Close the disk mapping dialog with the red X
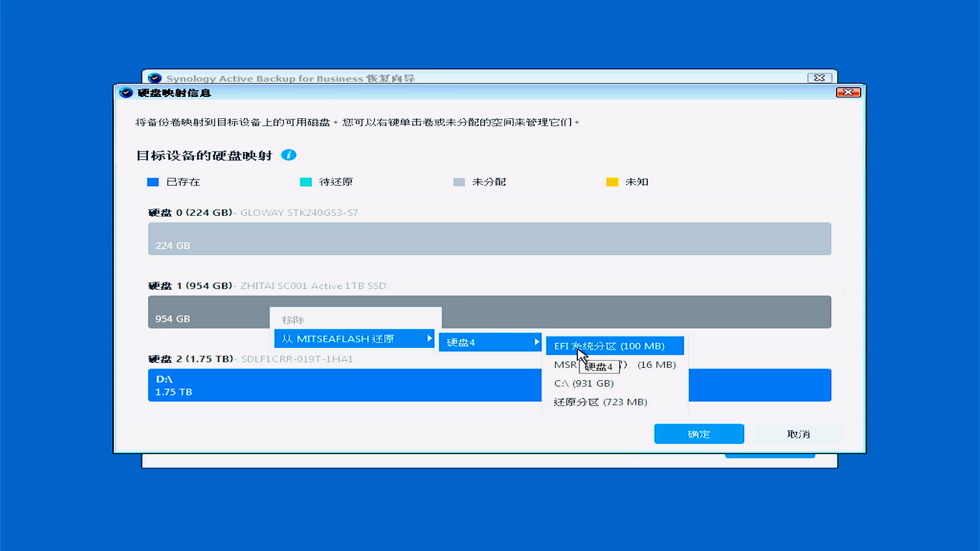980x551 pixels. coord(848,92)
